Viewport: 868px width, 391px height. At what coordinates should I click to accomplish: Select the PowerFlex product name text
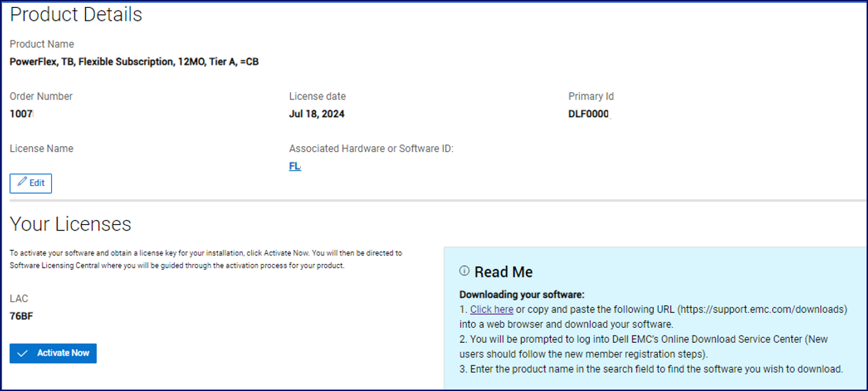coord(134,62)
